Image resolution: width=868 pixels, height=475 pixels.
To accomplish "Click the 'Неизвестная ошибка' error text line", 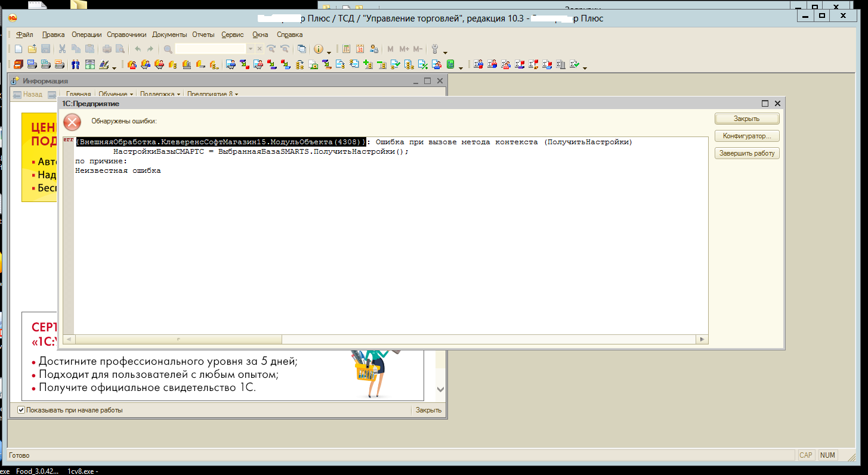I will pyautogui.click(x=118, y=170).
